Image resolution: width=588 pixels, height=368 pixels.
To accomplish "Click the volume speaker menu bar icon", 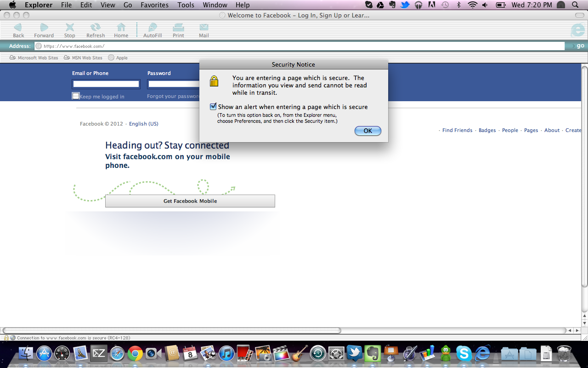I will (486, 5).
